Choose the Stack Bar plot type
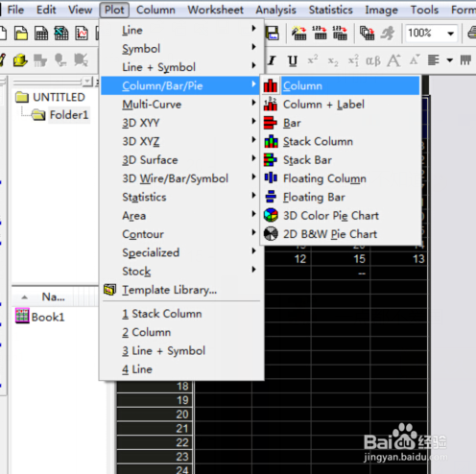Screen dimensions: 476x474 (x=341, y=160)
